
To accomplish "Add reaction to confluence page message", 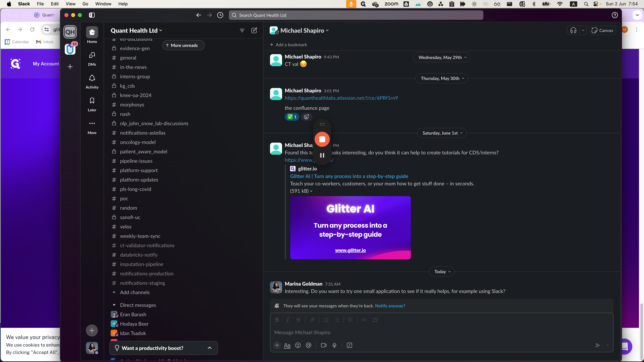I will tap(306, 117).
